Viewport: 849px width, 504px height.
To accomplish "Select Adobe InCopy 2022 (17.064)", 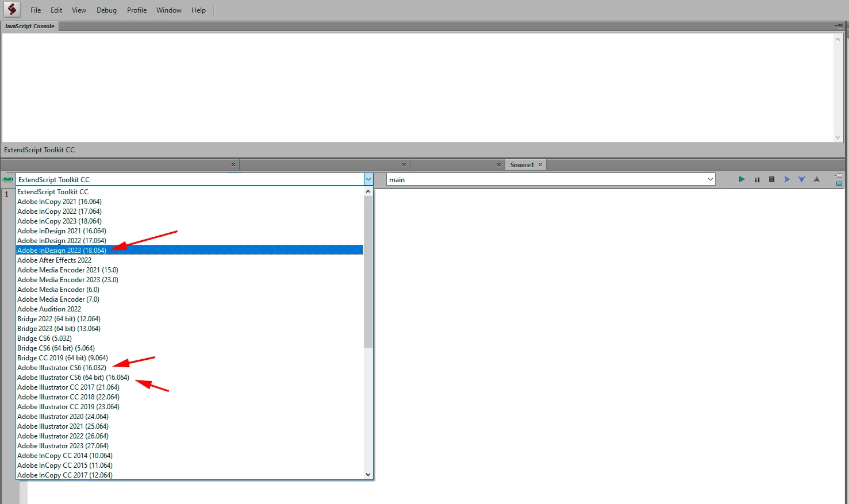I will (190, 211).
